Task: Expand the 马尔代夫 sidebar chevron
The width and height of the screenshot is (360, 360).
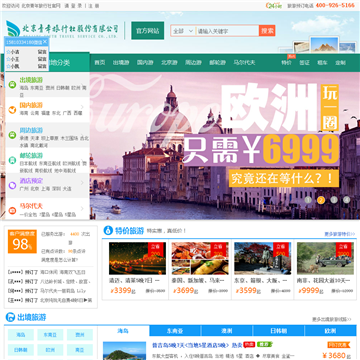Action: [82, 208]
